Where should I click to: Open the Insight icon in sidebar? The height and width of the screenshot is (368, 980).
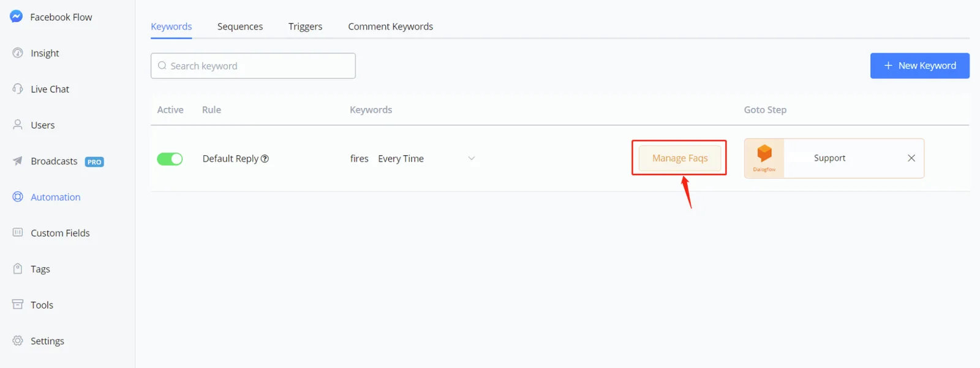[x=18, y=53]
